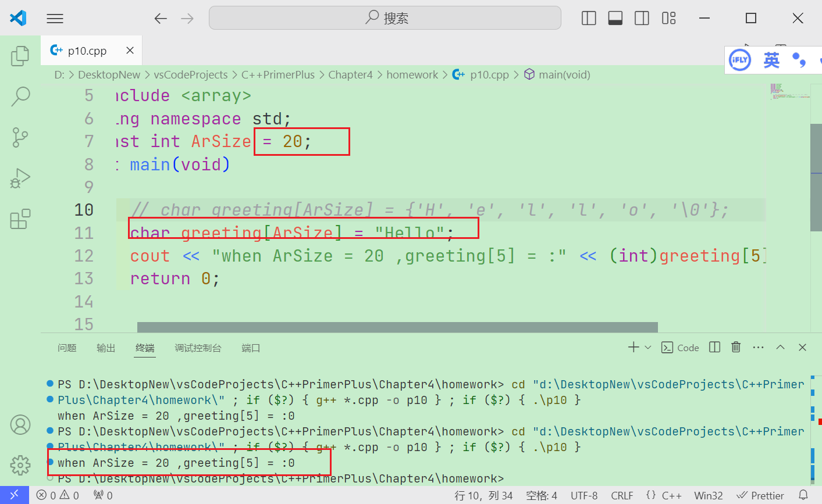Screen dimensions: 822x504
Task: Maximize the panel with the chevron
Action: click(x=781, y=348)
